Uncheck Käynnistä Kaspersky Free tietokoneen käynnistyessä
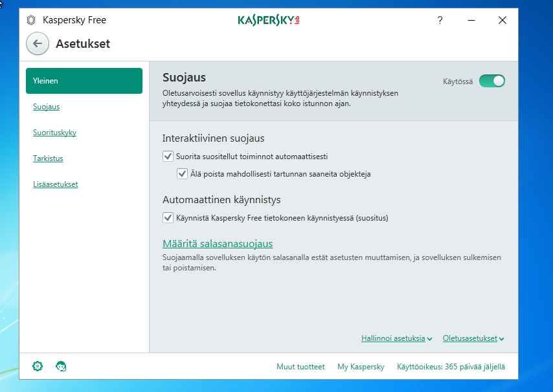 click(x=168, y=217)
